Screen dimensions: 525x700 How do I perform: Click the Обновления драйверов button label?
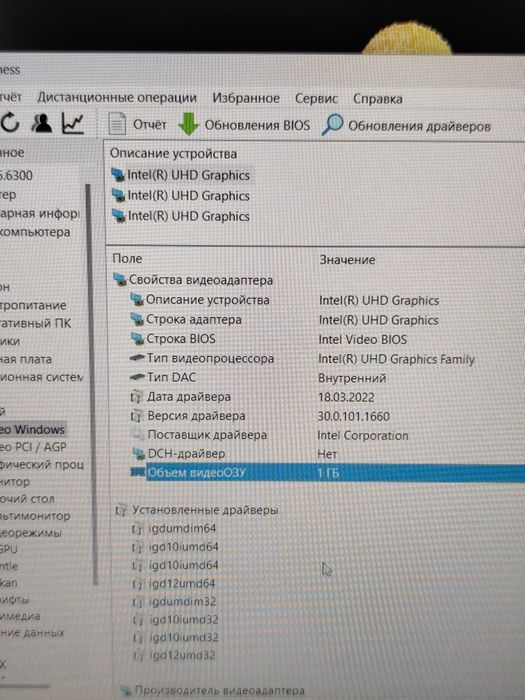pos(419,126)
